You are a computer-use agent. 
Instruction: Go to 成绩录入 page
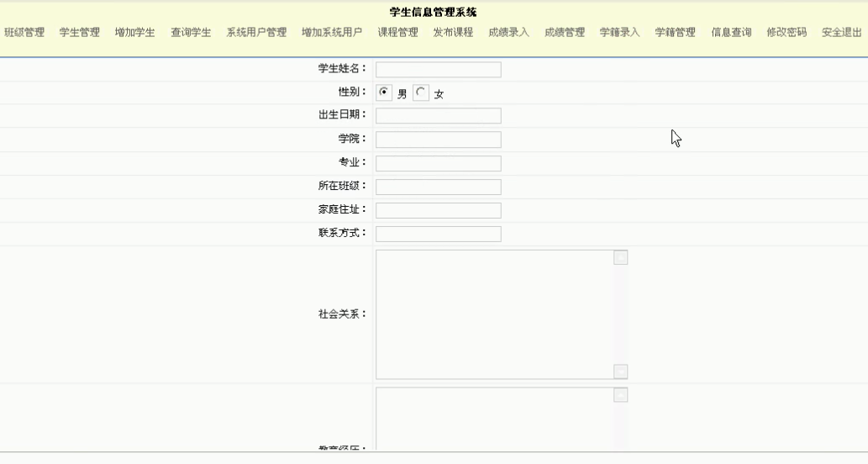point(508,32)
